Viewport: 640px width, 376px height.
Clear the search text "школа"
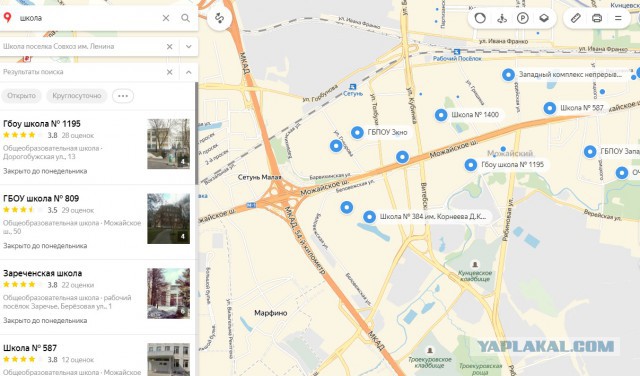click(166, 18)
